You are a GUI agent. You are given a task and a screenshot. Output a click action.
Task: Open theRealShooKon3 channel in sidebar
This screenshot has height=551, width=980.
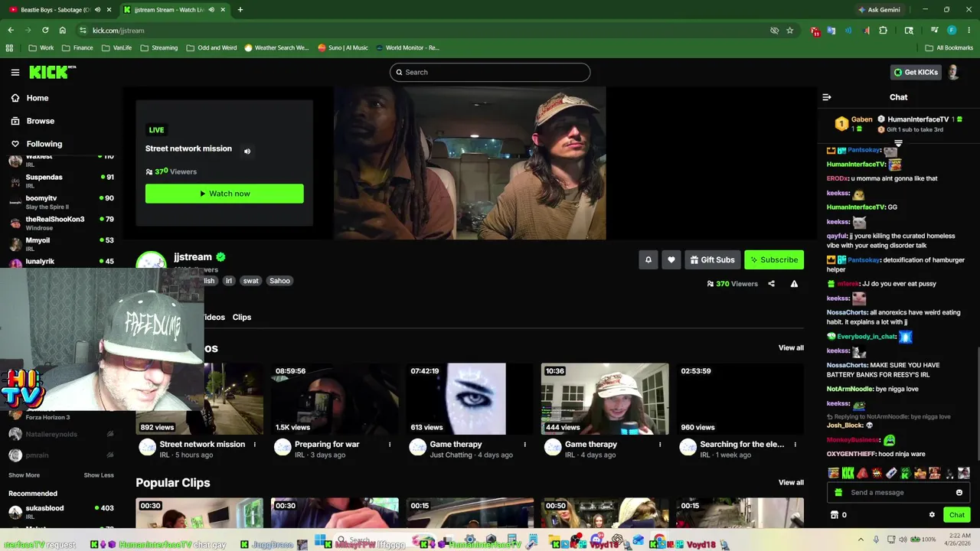[x=61, y=223]
